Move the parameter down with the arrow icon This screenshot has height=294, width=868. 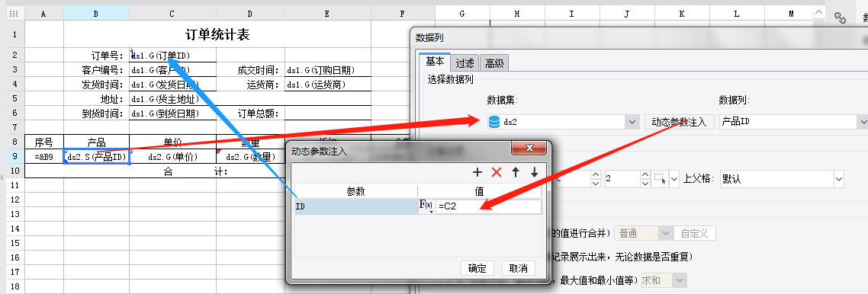tap(534, 172)
